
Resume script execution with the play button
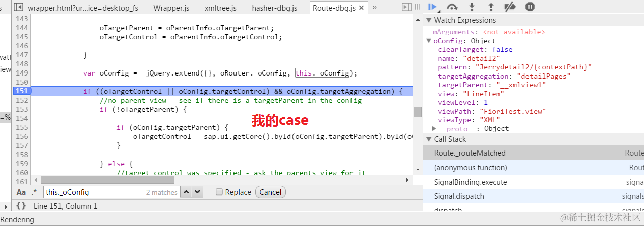pos(432,7)
